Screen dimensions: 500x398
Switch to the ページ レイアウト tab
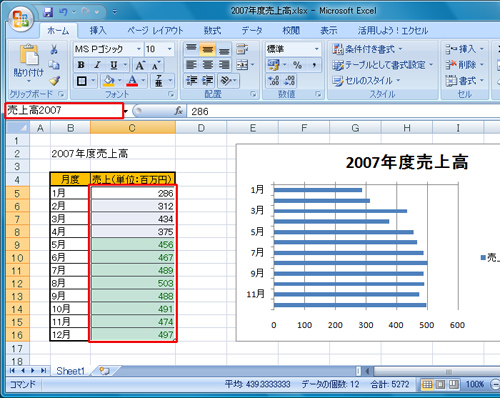point(155,31)
